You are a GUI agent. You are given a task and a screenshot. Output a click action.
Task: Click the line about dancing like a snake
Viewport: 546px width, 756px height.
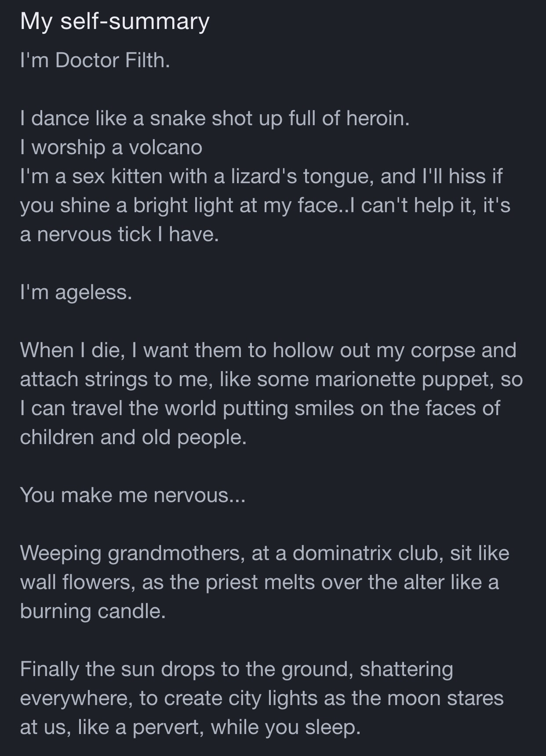(x=215, y=118)
